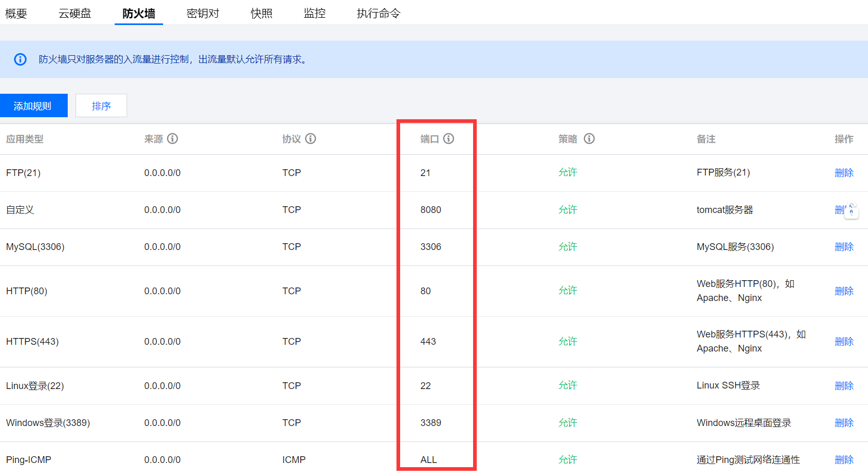Click the 允许 policy in the FTP(21) row
Viewport: 868px width, 476px height.
click(x=568, y=172)
